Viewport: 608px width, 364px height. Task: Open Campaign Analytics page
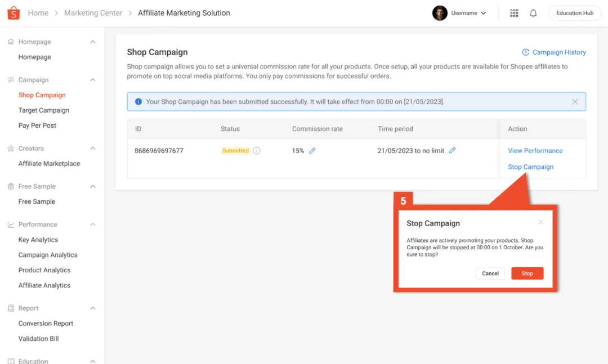[x=48, y=255]
